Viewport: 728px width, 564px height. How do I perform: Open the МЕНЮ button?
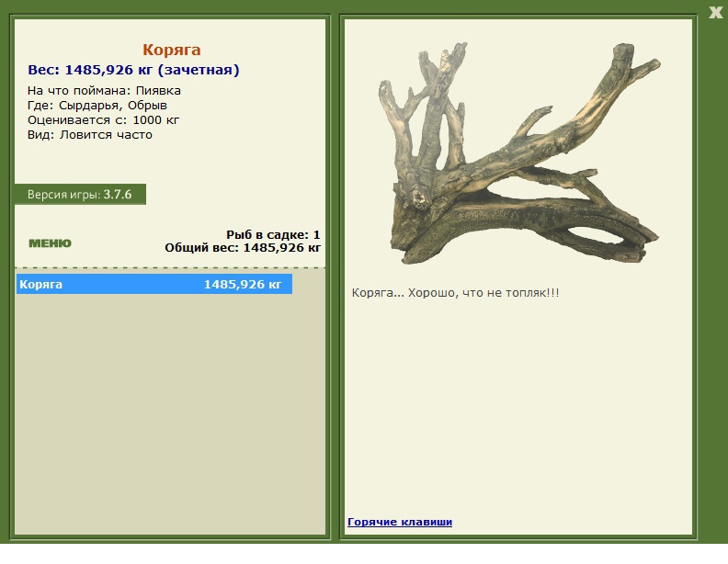tap(51, 243)
